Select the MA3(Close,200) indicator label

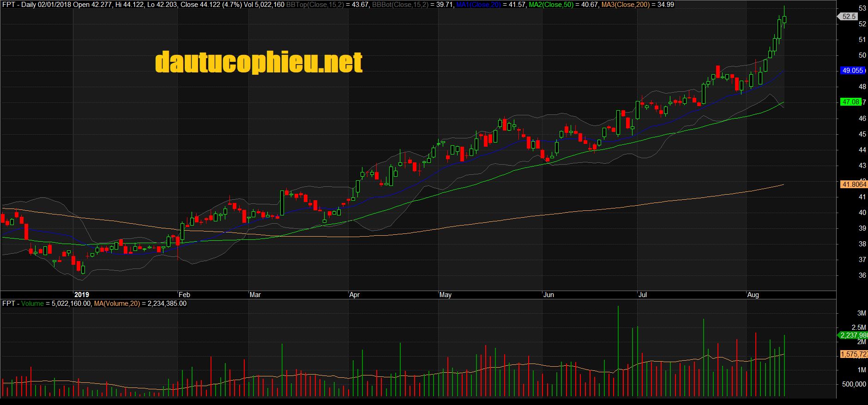pyautogui.click(x=625, y=5)
